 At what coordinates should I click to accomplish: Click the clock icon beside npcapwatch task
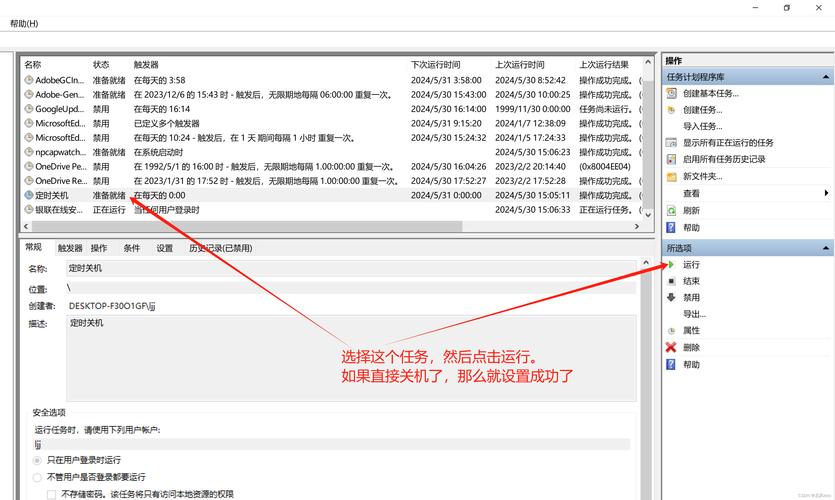point(29,152)
